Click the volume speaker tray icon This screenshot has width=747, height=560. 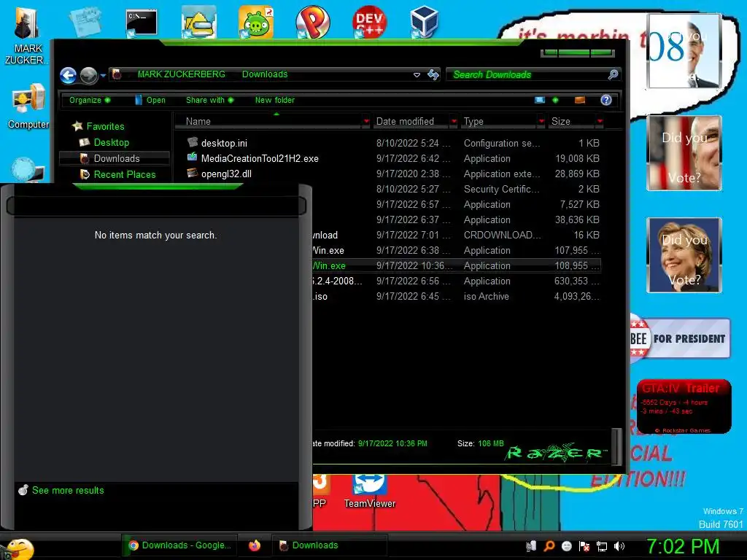619,546
